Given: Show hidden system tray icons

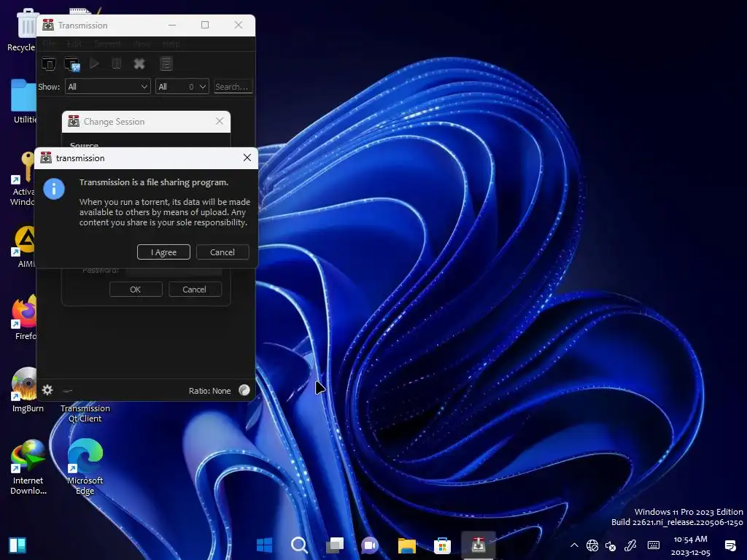Looking at the screenshot, I should tap(574, 545).
